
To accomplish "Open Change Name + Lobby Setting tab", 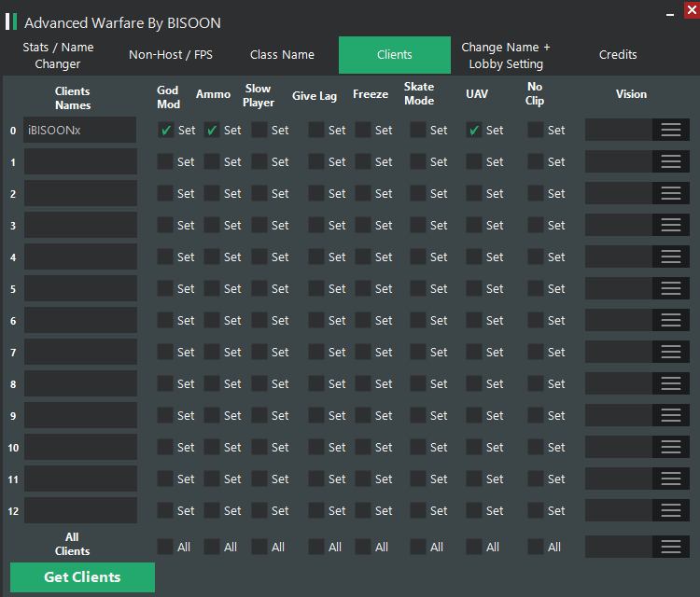I will (506, 55).
